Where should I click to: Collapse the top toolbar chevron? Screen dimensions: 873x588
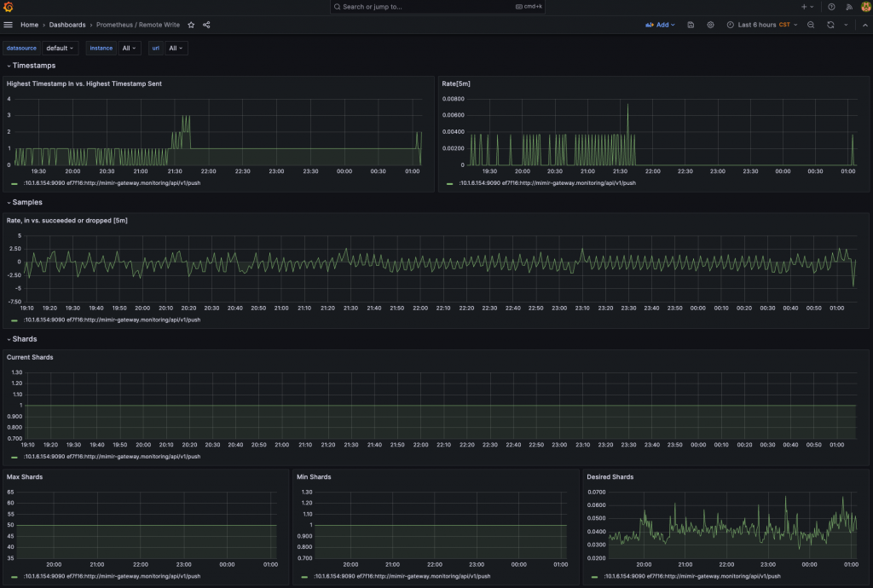[864, 25]
